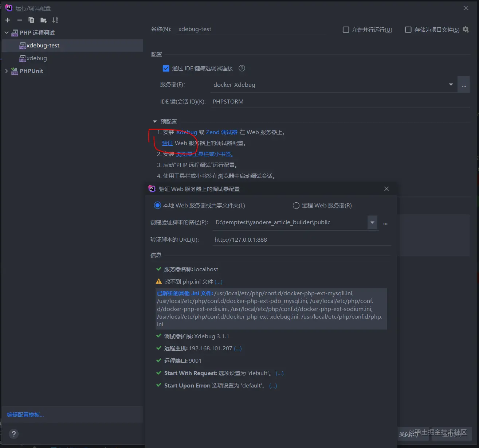Show details link beside Start With Request
Image resolution: width=479 pixels, height=448 pixels.
click(279, 373)
